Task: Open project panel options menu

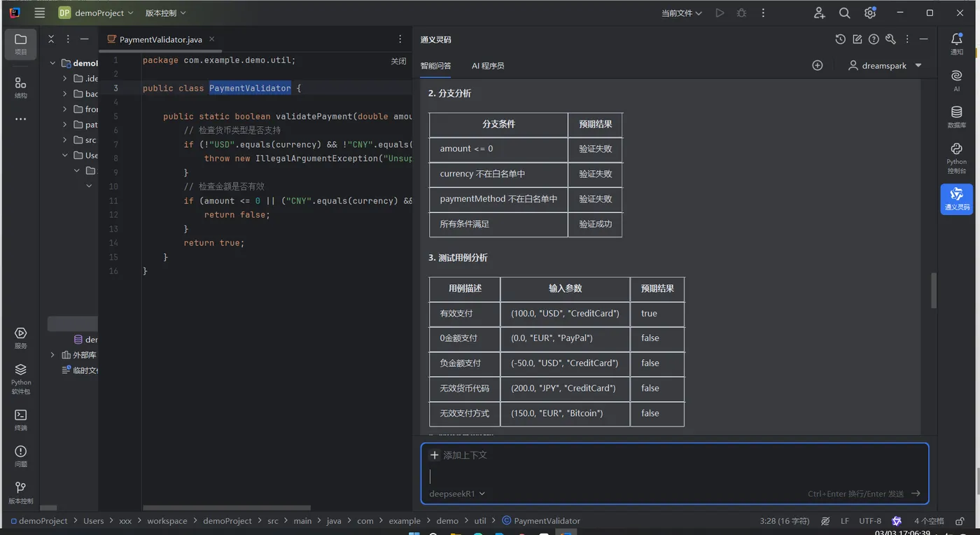Action: coord(68,39)
